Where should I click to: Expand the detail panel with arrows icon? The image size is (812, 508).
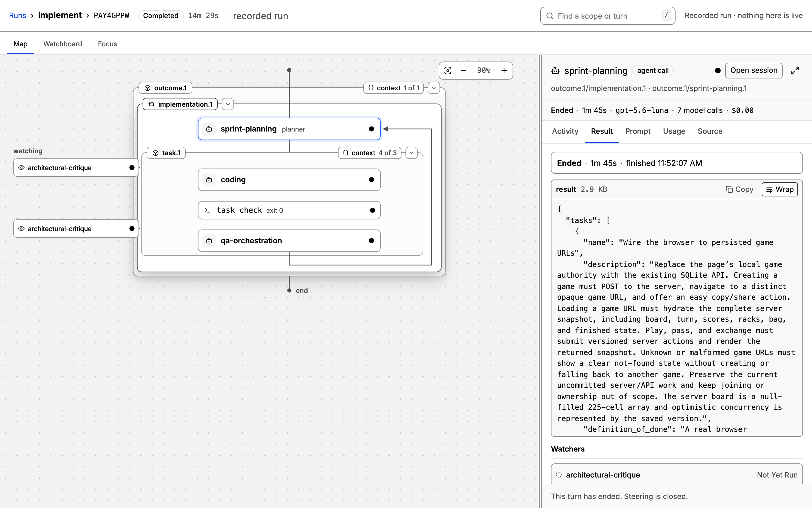pos(795,71)
